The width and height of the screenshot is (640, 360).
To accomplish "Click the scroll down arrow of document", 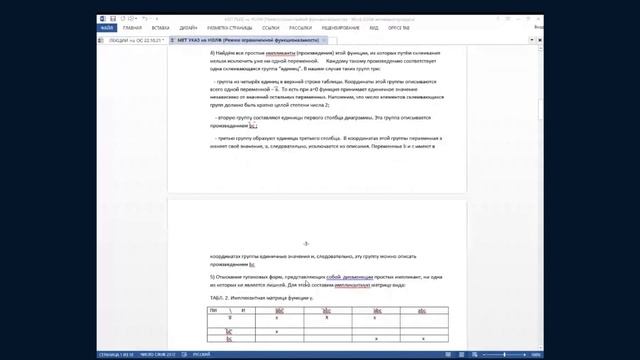I will 540,348.
